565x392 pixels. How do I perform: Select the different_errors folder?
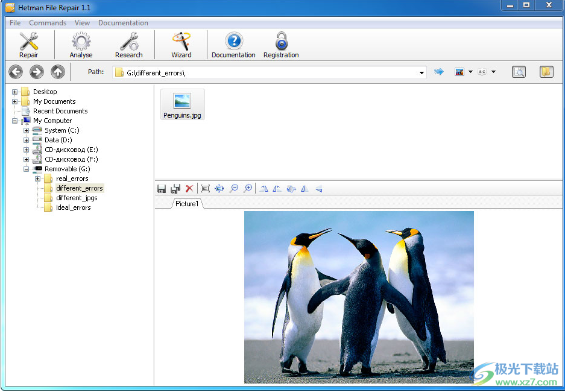(79, 188)
